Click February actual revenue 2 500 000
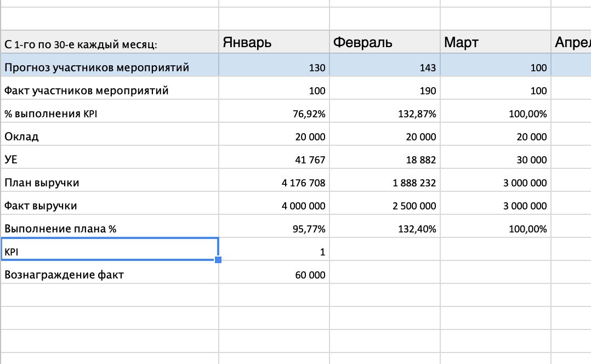 pos(384,206)
